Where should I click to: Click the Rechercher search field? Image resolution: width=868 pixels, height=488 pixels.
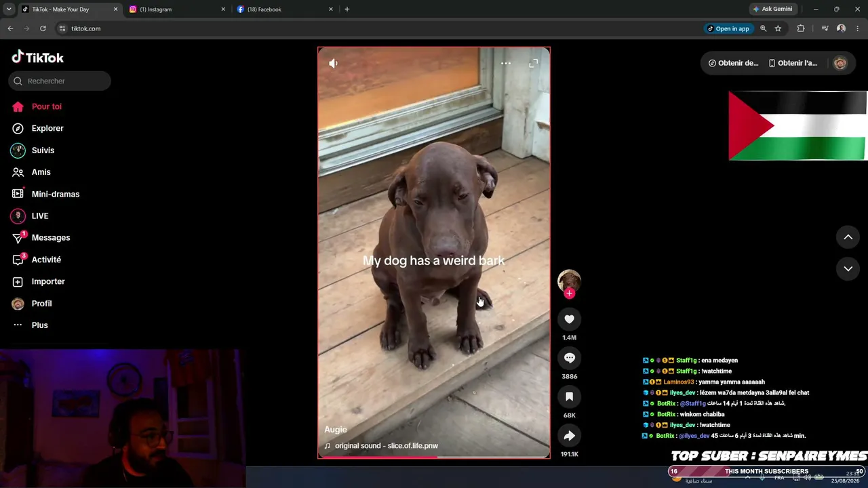[x=60, y=81]
